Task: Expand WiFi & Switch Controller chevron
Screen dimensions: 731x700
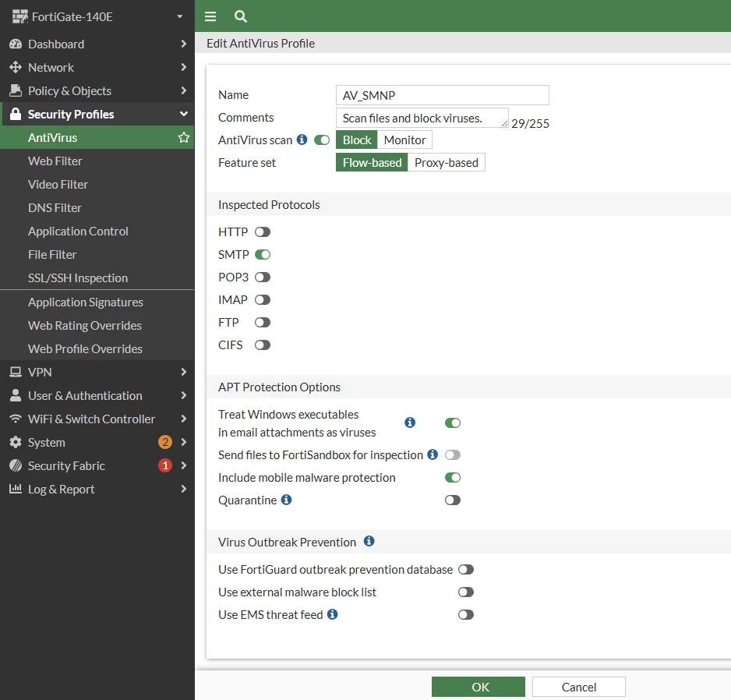Action: 183,419
